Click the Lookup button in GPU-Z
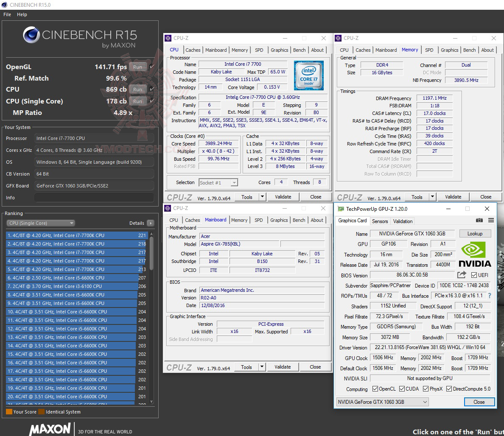 point(475,234)
